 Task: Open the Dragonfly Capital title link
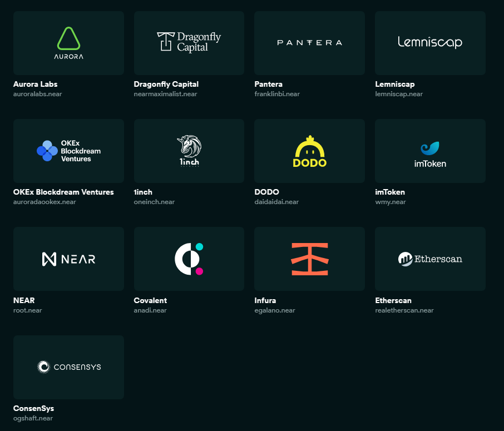click(x=166, y=84)
